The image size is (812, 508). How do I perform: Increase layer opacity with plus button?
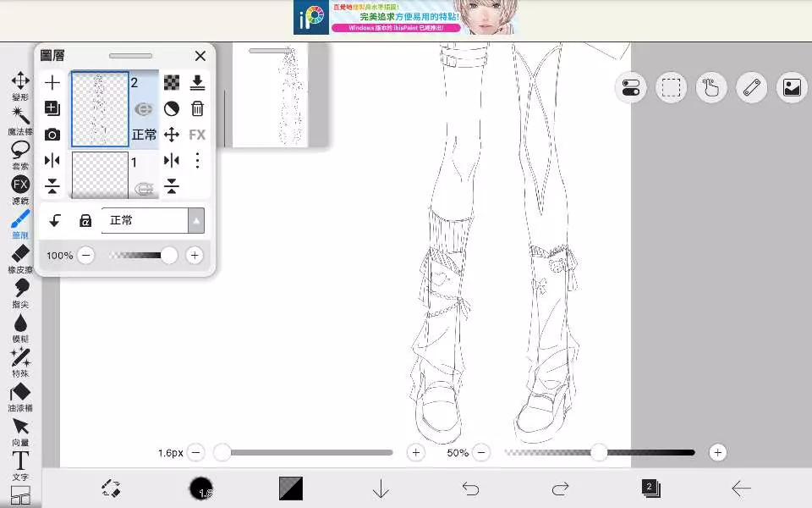pyautogui.click(x=195, y=256)
